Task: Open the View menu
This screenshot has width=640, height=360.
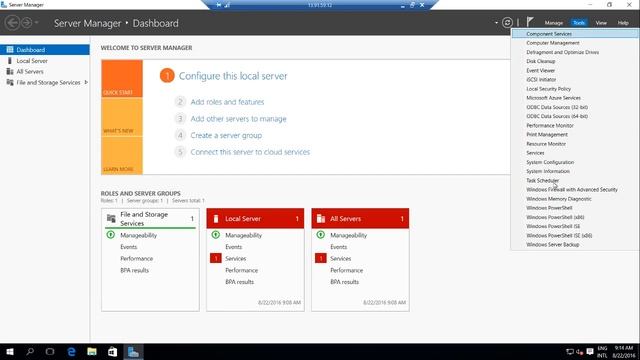Action: tap(601, 23)
